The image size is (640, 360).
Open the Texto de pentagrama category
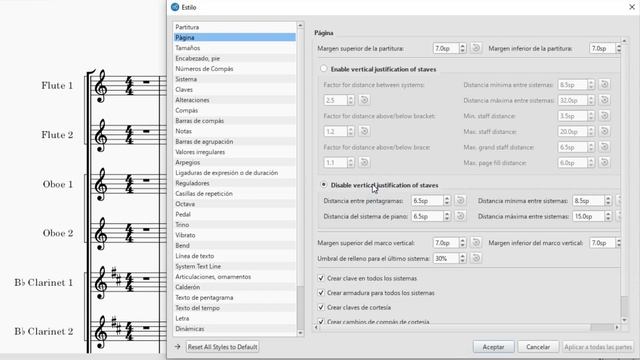coord(235,298)
